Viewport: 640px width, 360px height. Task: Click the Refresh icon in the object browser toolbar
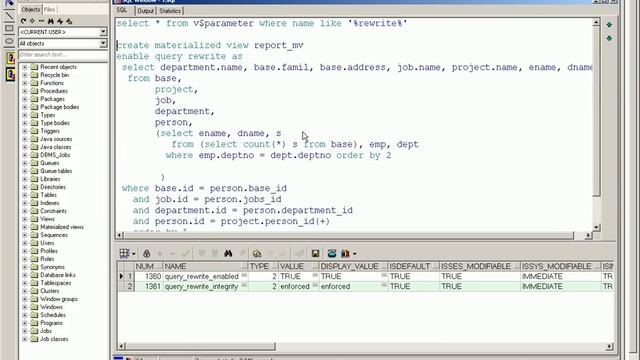pyautogui.click(x=23, y=21)
